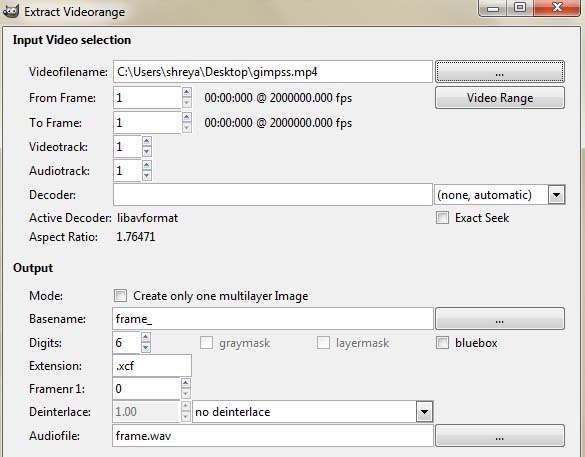Click the Video Range button
Viewport: 585px width, 457px height.
click(500, 98)
